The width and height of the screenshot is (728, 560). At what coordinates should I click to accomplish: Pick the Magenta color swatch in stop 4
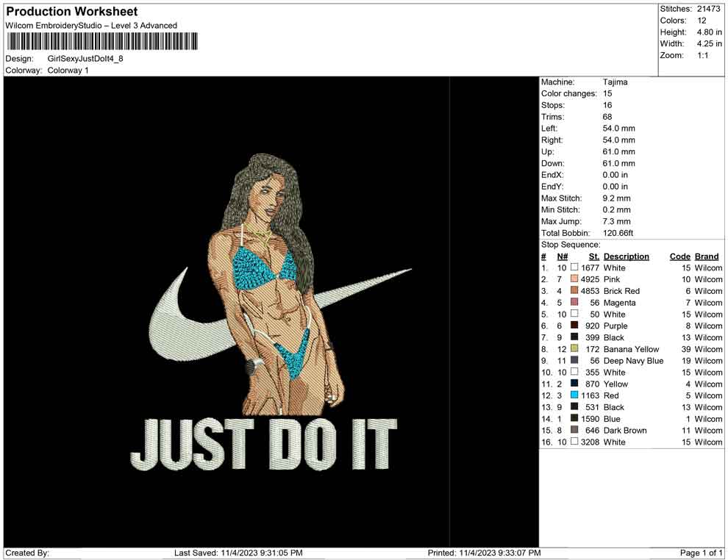tap(574, 303)
